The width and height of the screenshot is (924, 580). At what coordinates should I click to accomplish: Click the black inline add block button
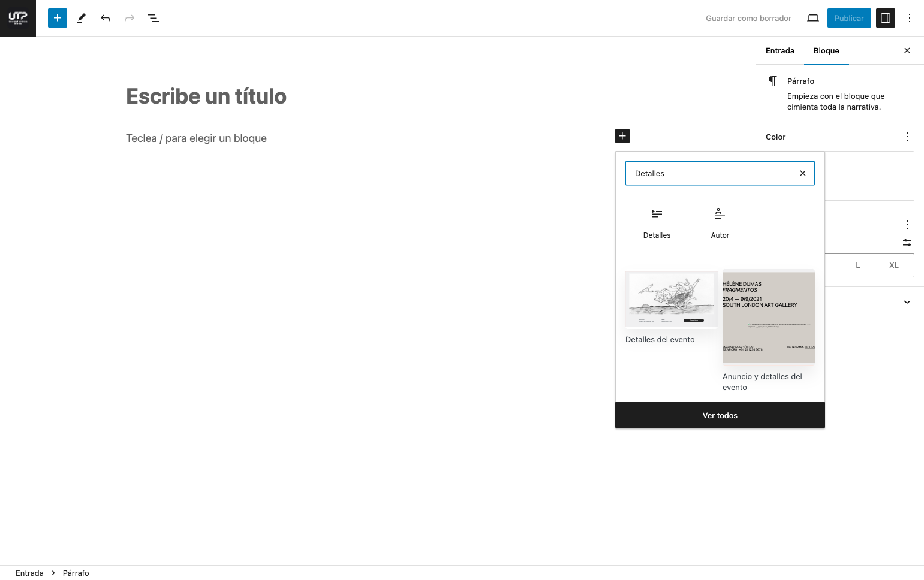622,136
